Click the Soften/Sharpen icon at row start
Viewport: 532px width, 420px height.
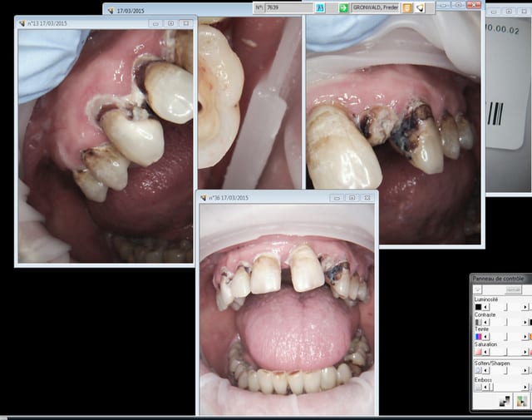point(478,372)
